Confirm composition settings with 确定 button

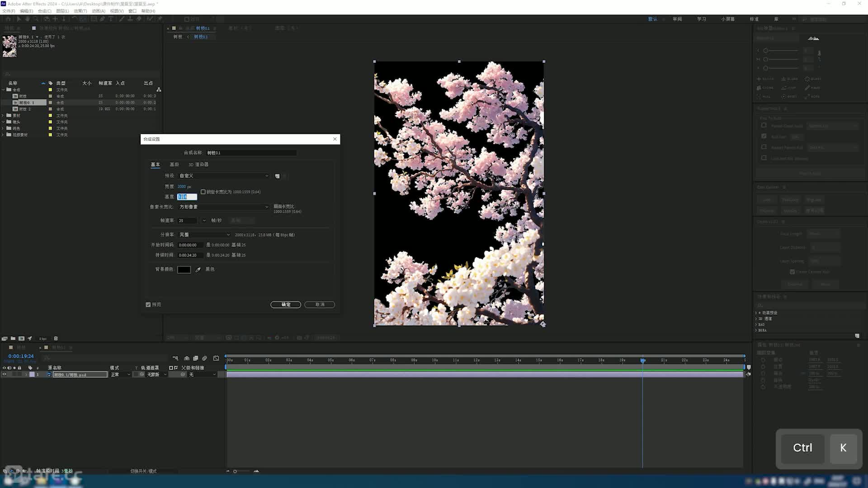point(286,305)
